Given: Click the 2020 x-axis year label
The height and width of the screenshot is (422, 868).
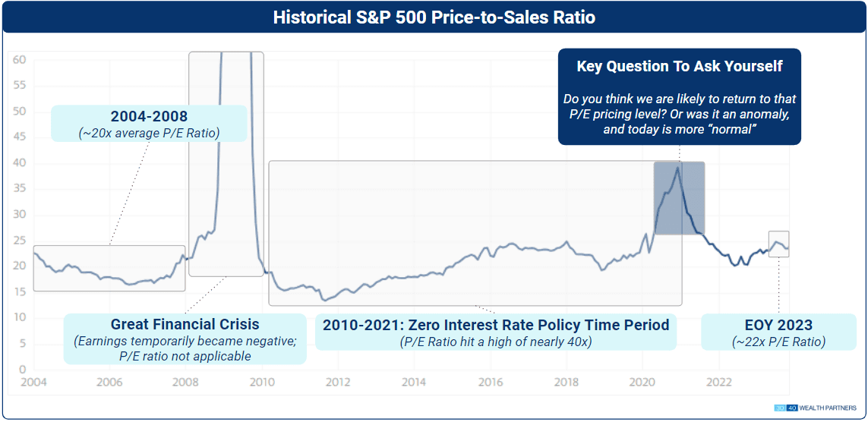Looking at the screenshot, I should click(x=642, y=382).
